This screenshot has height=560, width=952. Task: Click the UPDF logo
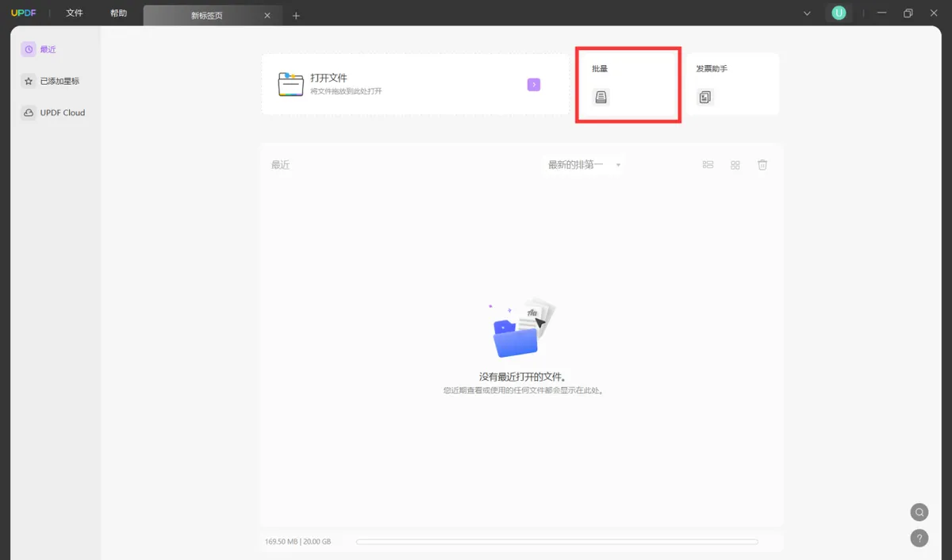(x=24, y=13)
